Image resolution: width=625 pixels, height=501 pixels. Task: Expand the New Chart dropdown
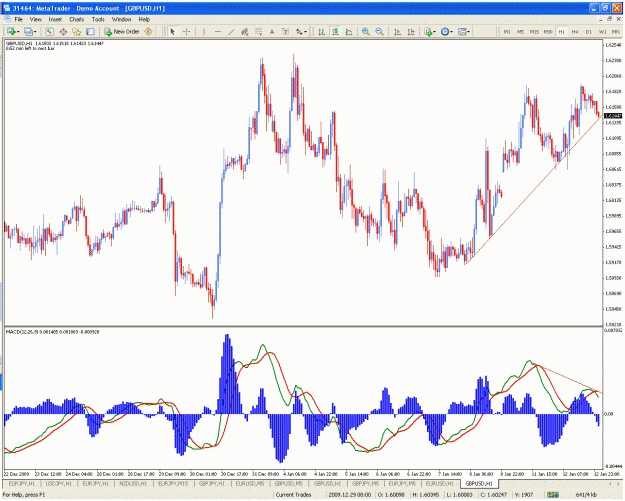[18, 32]
